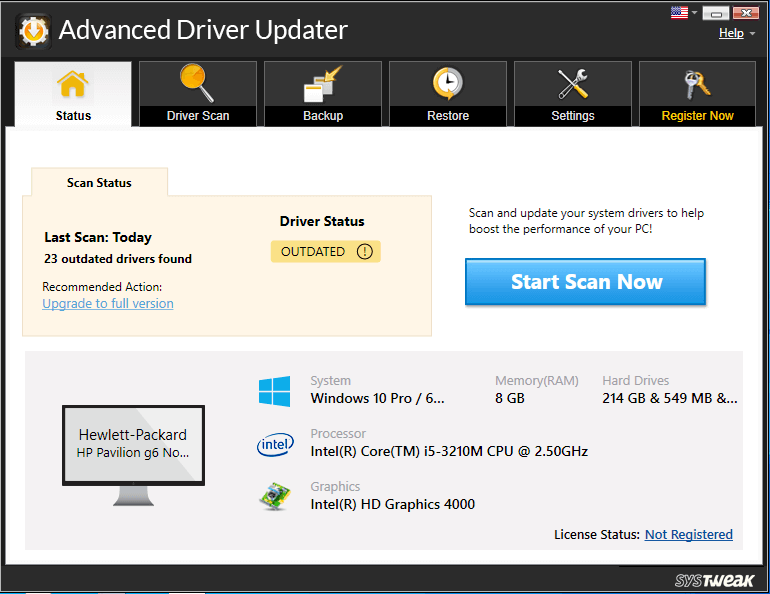Screen dimensions: 770x594
Task: Click the outdated warning exclamation icon
Action: [x=364, y=251]
